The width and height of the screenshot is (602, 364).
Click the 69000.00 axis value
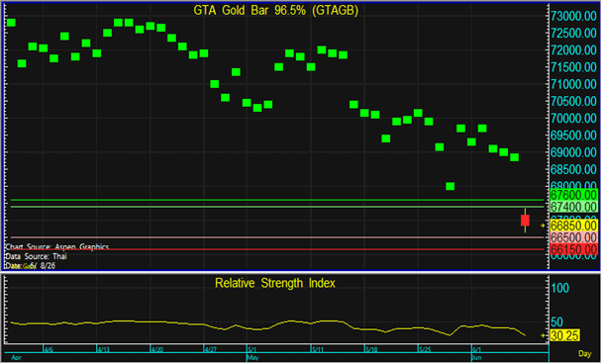573,152
